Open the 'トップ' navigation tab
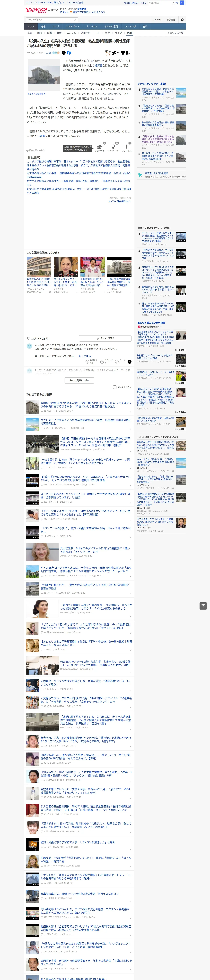The height and width of the screenshot is (980, 210). point(31,27)
